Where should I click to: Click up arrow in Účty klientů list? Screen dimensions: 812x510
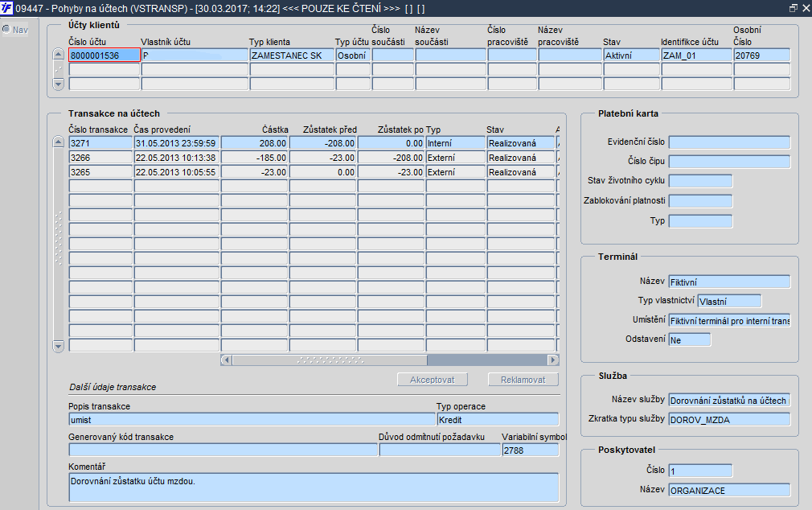coord(58,54)
